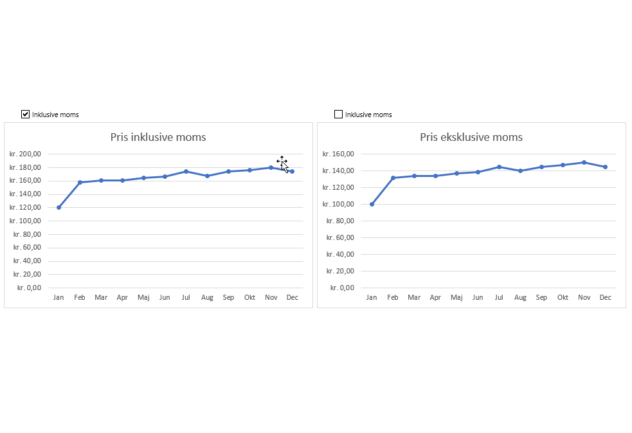Click the Aug data point in eksklusive chart
Viewport: 632px width, 433px height.
pos(520,171)
